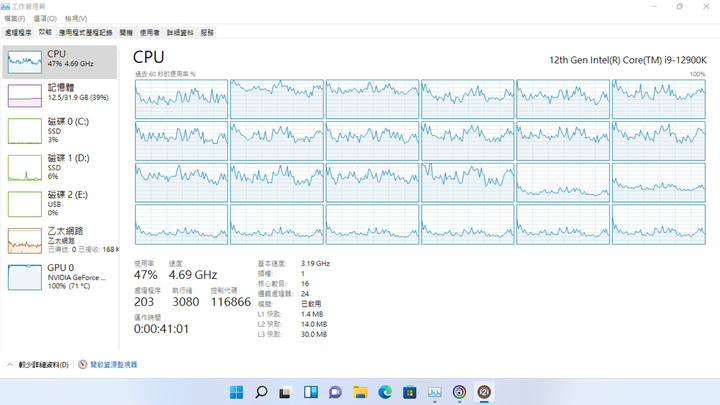Click the cores value 16
720x405 pixels.
point(305,284)
